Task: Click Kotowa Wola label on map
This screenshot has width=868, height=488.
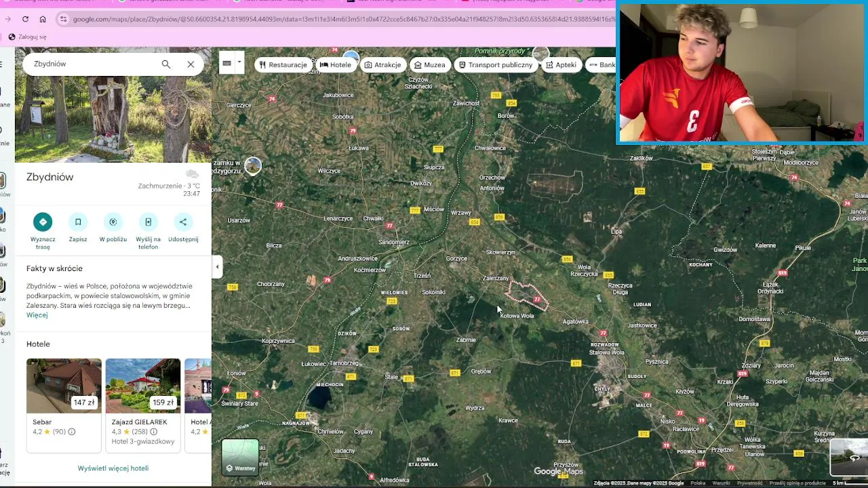Action: coord(517,316)
